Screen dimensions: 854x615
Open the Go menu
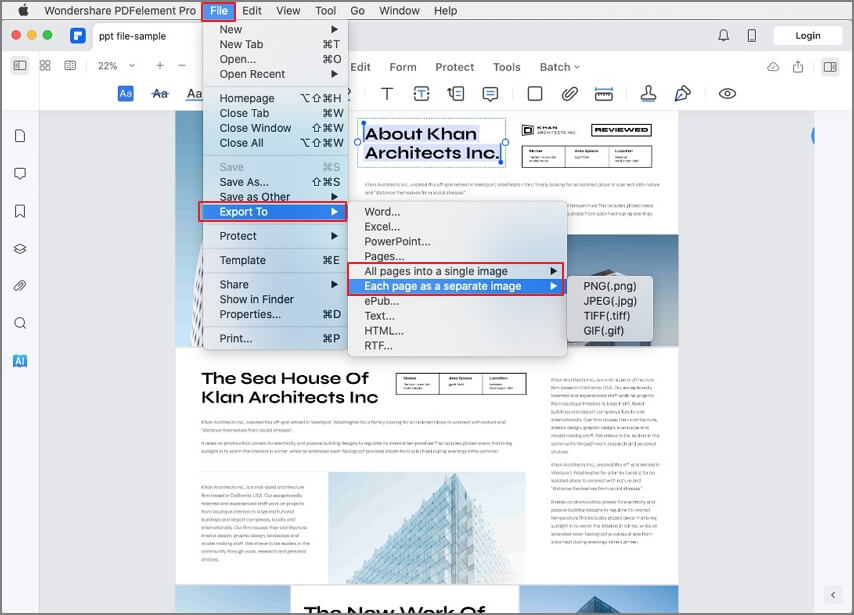(x=357, y=11)
